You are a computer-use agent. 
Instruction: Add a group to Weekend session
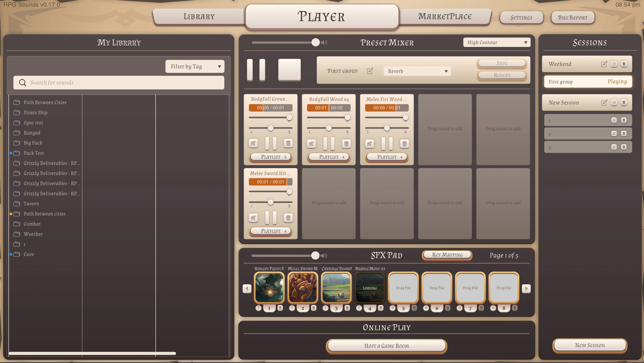(614, 64)
